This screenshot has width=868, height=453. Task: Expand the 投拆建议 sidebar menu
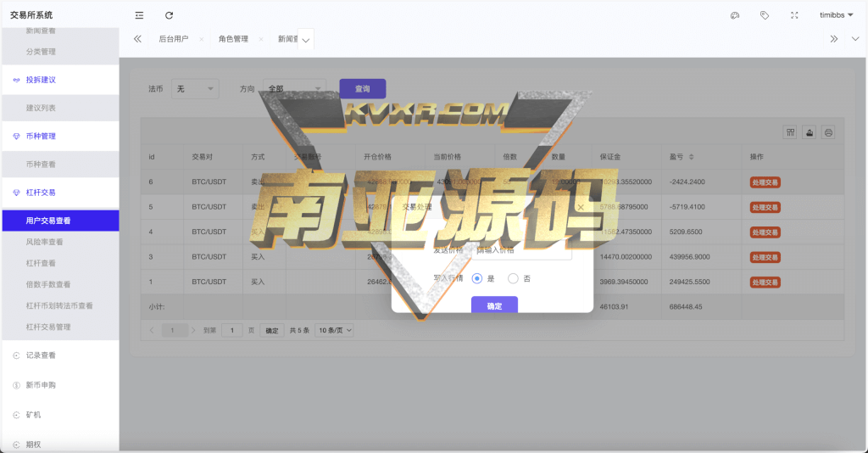pos(60,80)
